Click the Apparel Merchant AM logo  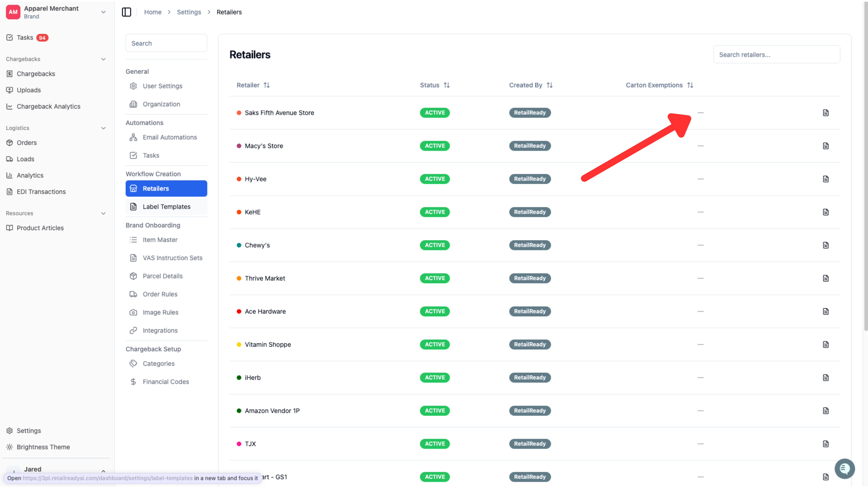click(x=13, y=12)
